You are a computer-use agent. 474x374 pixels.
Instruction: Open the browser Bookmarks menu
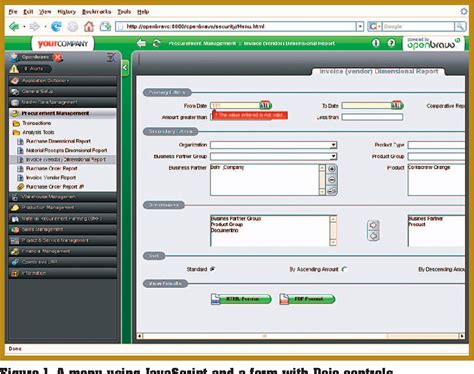96,12
